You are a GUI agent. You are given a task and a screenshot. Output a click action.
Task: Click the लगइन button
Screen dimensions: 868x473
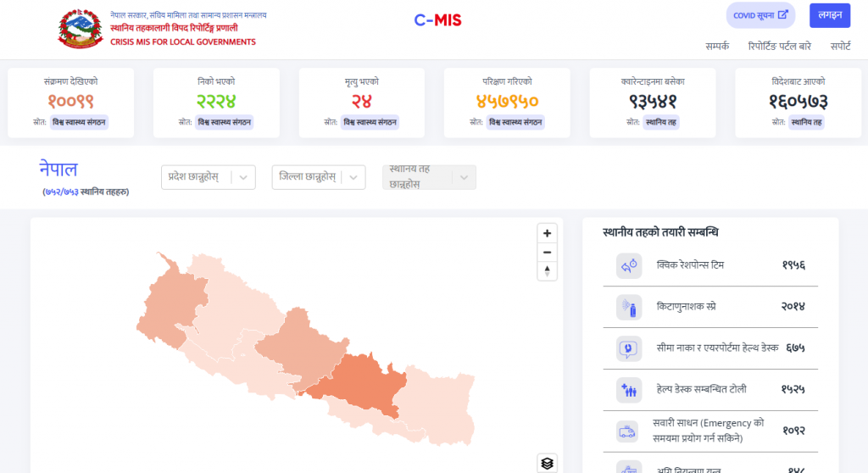(x=829, y=15)
